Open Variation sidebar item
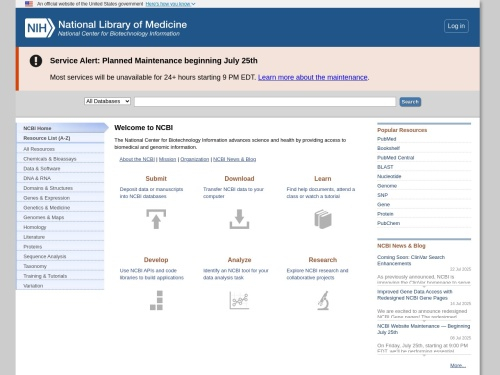 point(60,286)
